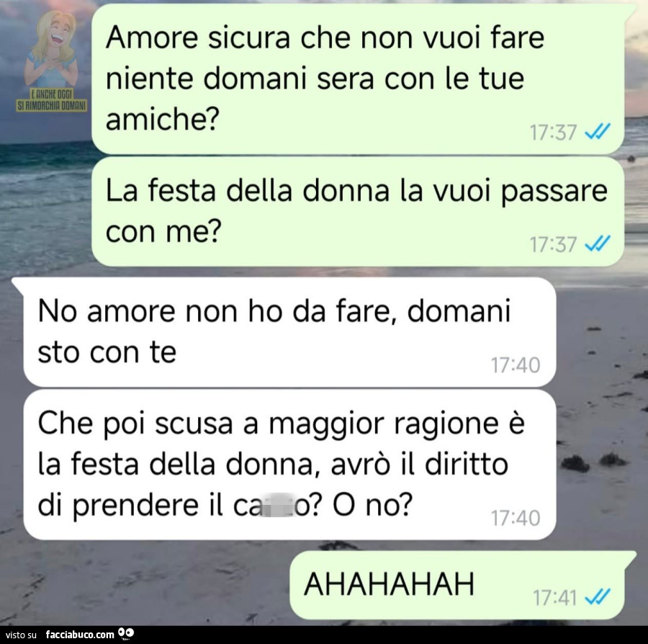Image resolution: width=648 pixels, height=644 pixels.
Task: Click the googly eyes icon after facciabuco.com
Action: 126,633
